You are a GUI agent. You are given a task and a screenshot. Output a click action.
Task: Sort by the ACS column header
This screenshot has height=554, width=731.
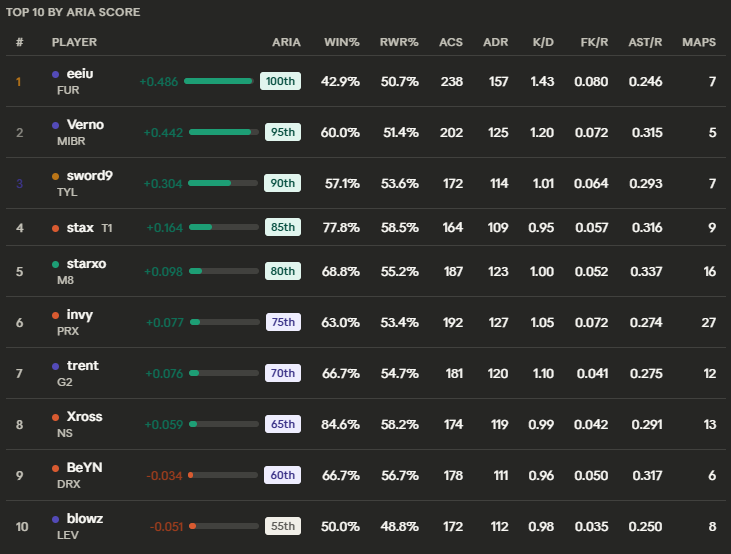(x=451, y=42)
